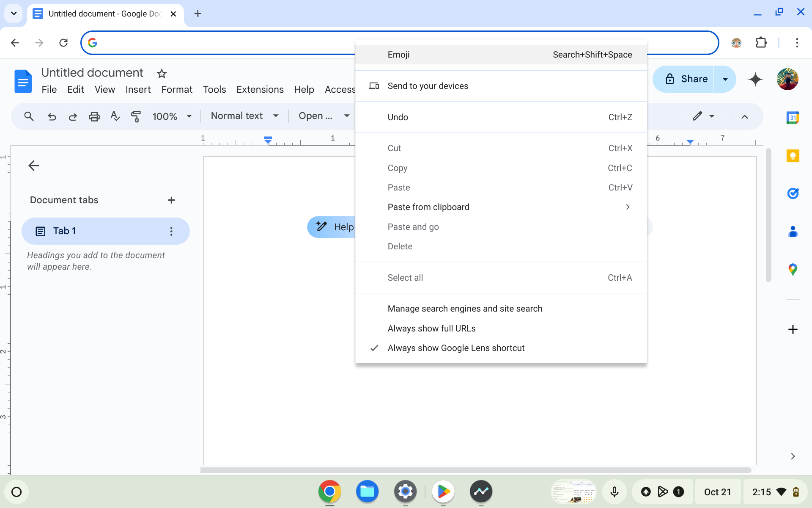Expand editing mode dropdown arrow
Viewport: 812px width, 508px height.
pyautogui.click(x=712, y=116)
